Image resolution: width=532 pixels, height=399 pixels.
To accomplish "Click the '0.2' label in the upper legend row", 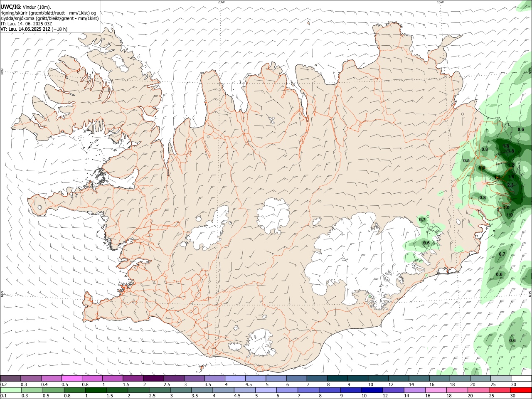I will (4, 384).
